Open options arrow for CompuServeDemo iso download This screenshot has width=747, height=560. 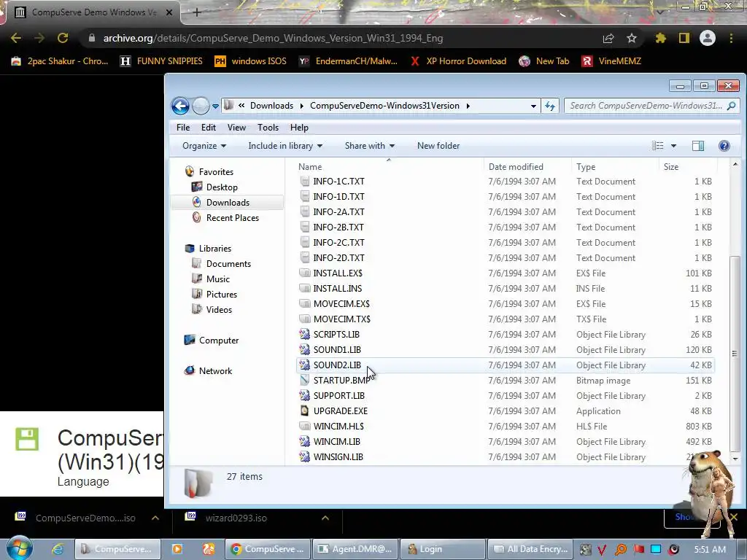click(155, 518)
